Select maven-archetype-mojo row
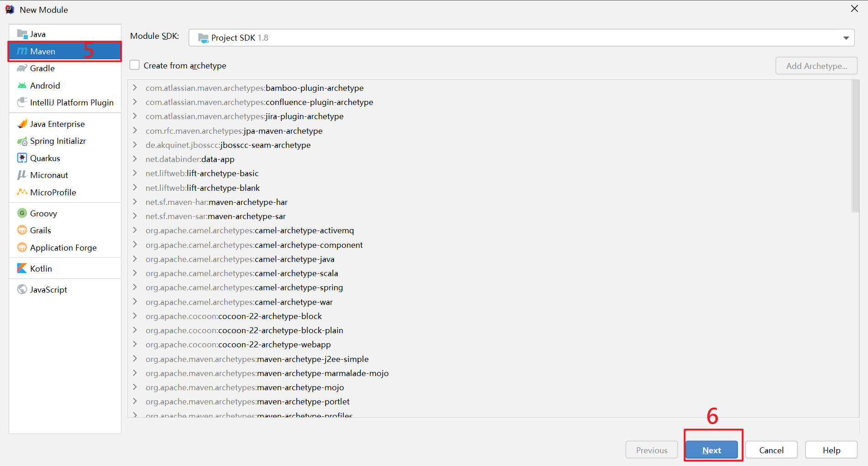This screenshot has width=868, height=466. [x=489, y=387]
